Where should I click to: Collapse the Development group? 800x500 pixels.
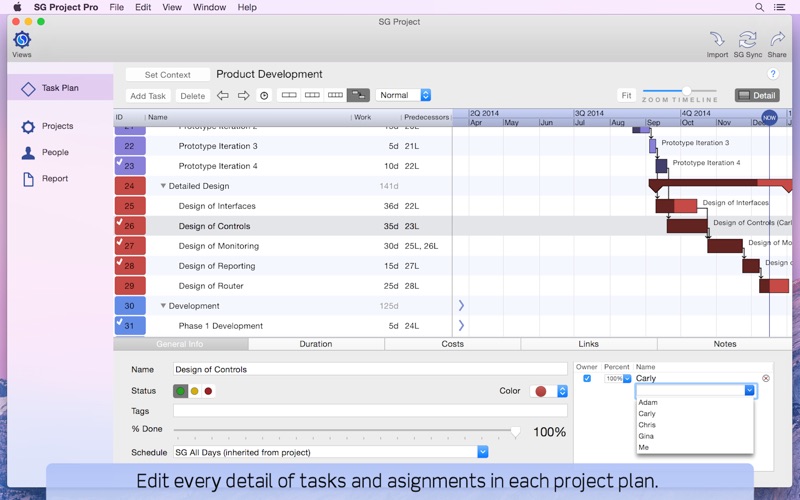(x=163, y=306)
